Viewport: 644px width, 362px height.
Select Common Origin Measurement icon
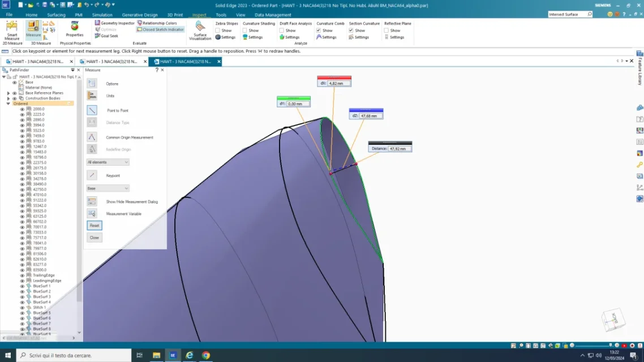click(92, 137)
